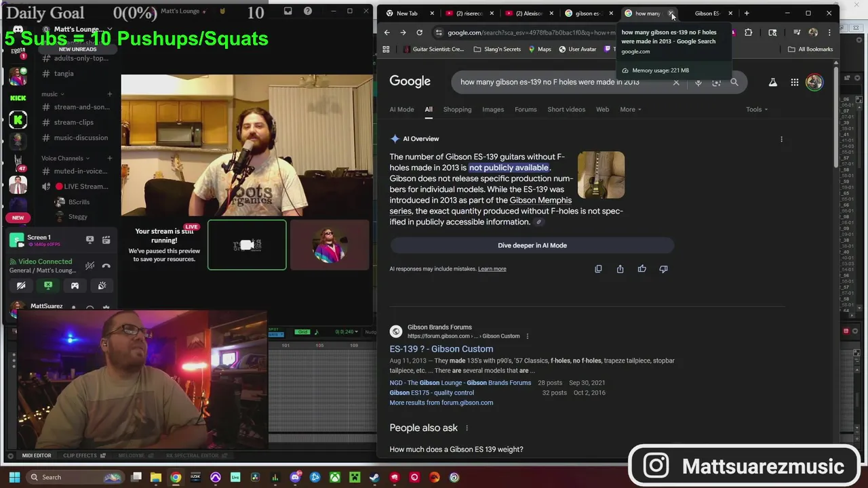Open Search Labs flask icon
The width and height of the screenshot is (868, 488).
(772, 82)
